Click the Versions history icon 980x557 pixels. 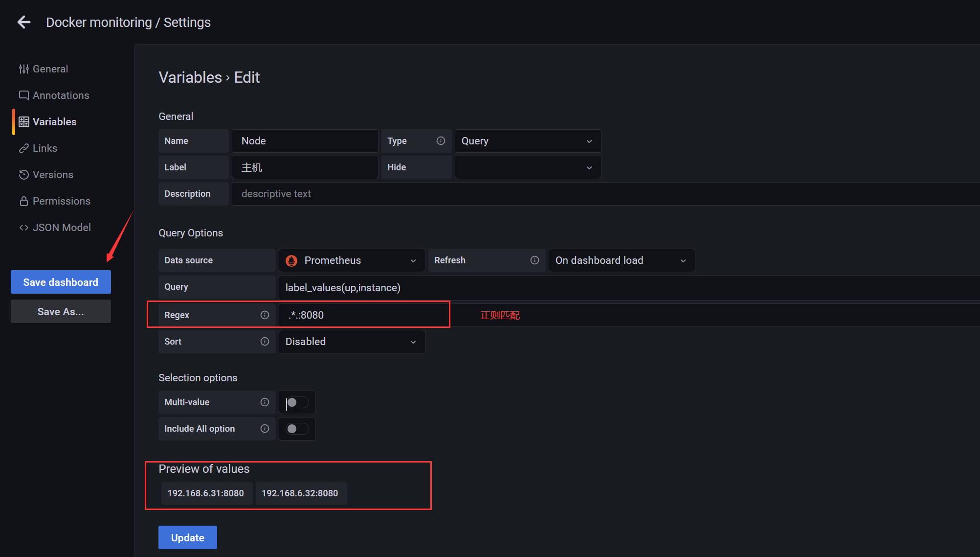[x=23, y=175]
